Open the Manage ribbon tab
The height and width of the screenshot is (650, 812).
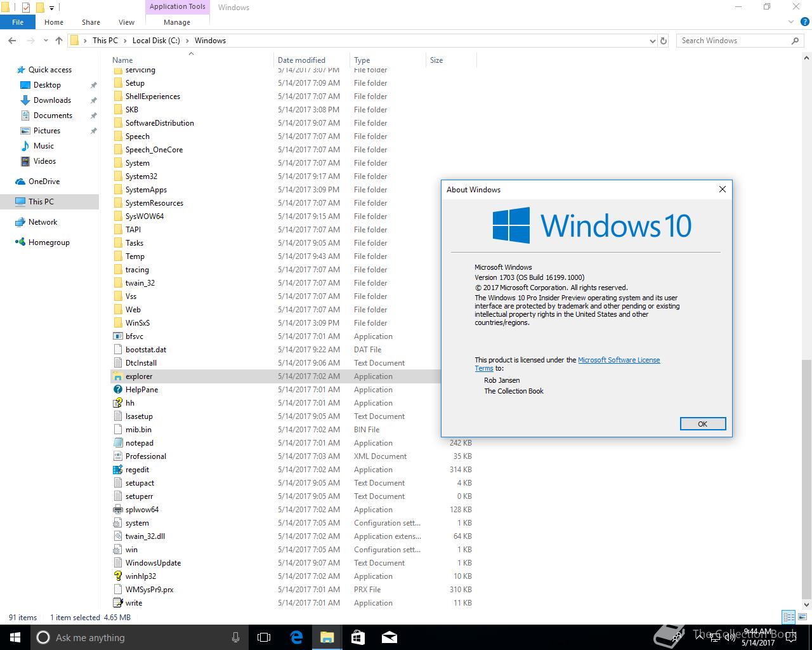click(177, 22)
